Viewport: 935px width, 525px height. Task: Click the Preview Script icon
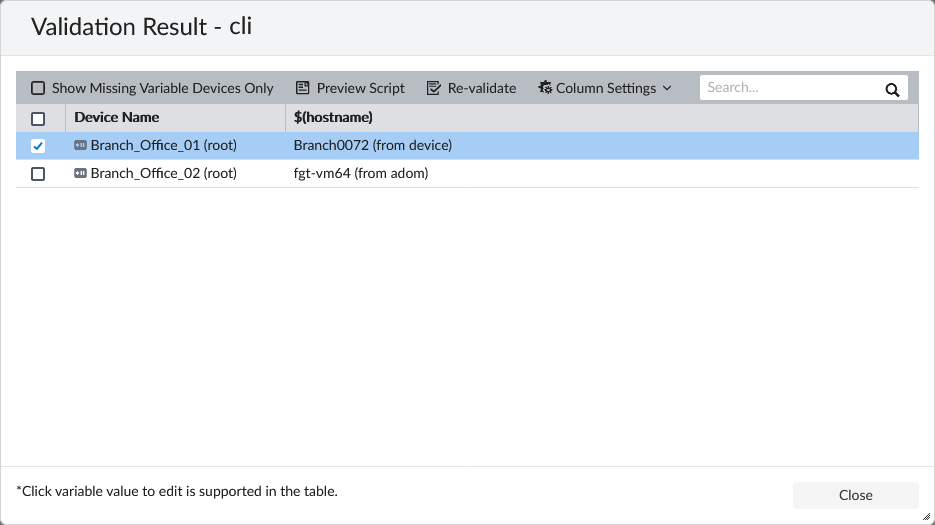pos(302,88)
